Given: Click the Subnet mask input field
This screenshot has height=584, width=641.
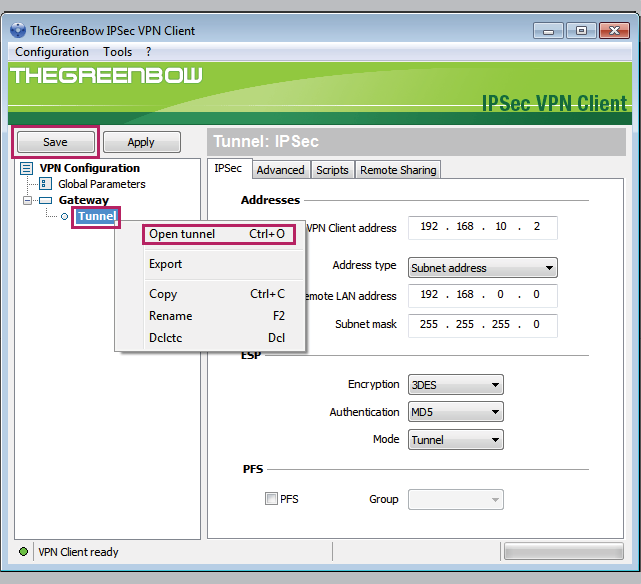Looking at the screenshot, I should pos(483,325).
